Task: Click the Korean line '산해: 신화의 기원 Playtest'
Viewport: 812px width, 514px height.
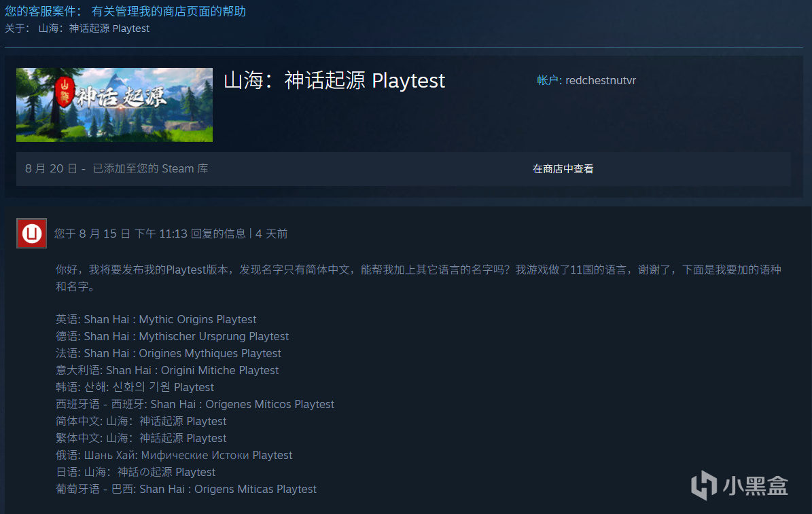Action: (149, 387)
